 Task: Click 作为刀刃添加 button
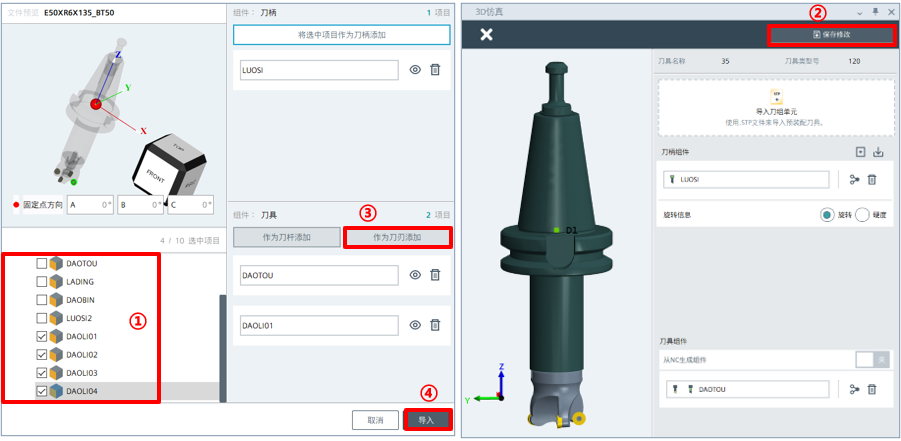click(397, 237)
